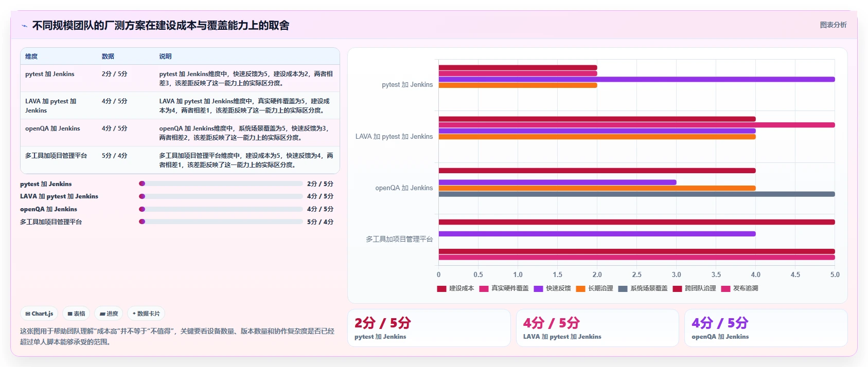Click the x-axis tick label 0.5

(478, 274)
